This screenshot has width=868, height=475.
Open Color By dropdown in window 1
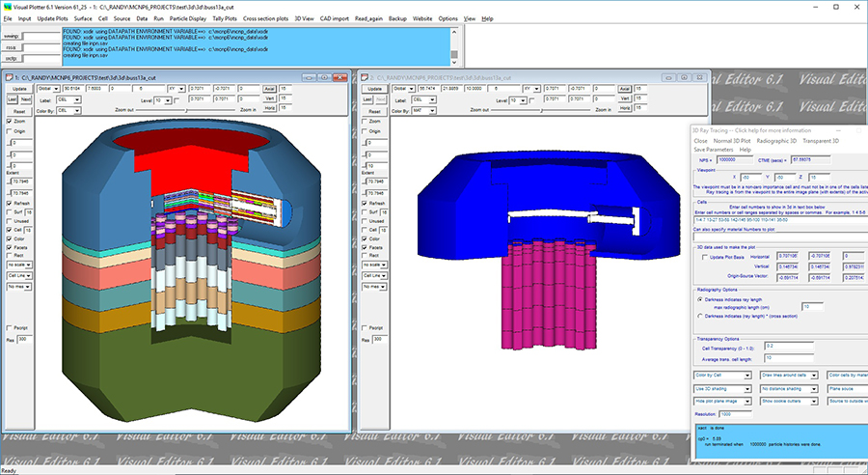point(68,111)
